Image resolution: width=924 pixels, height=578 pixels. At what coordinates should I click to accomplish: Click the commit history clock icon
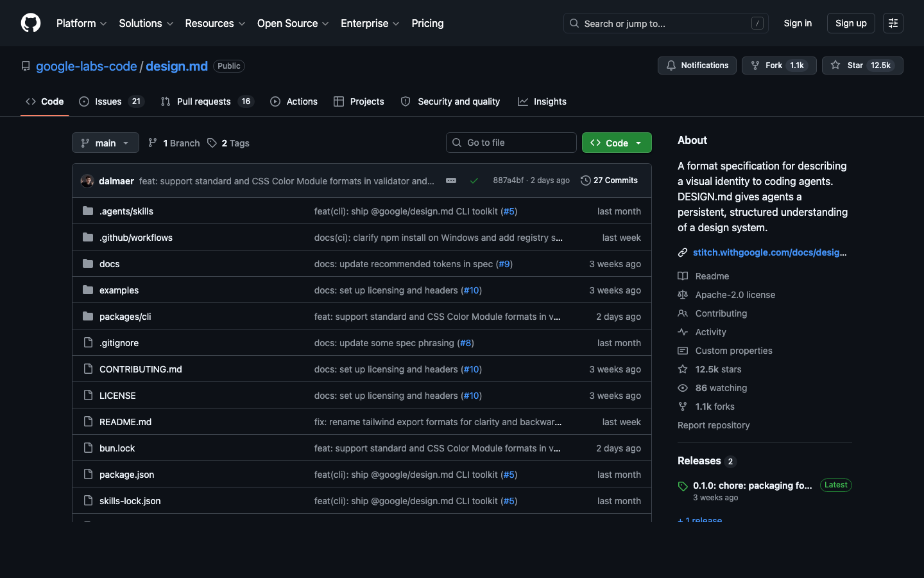585,180
